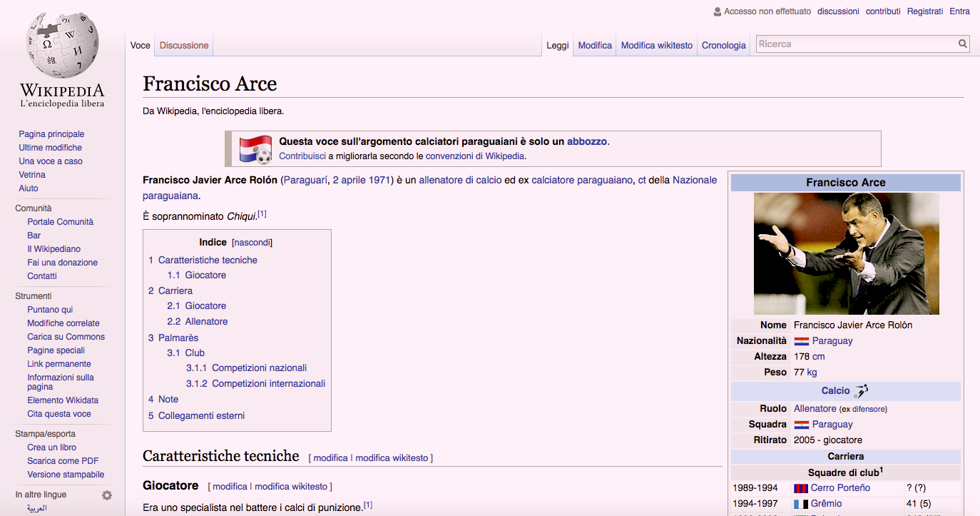
Task: Click the discussioni link at top
Action: pyautogui.click(x=838, y=11)
